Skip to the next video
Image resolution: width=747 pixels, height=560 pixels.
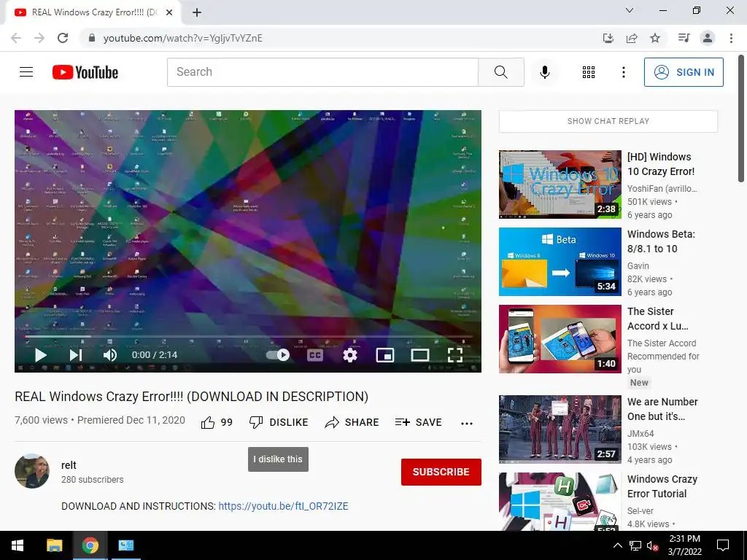tap(76, 355)
